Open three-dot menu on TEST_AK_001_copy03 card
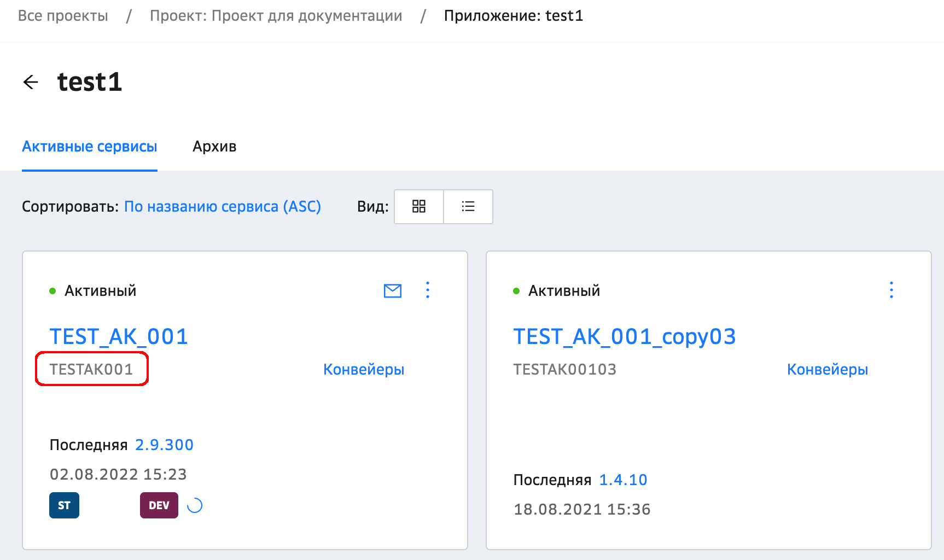The width and height of the screenshot is (944, 560). point(891,290)
